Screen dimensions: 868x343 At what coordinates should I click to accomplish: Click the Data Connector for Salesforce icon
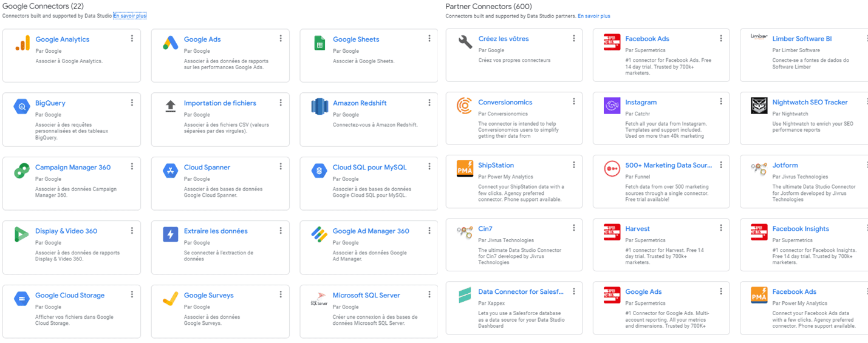[465, 296]
